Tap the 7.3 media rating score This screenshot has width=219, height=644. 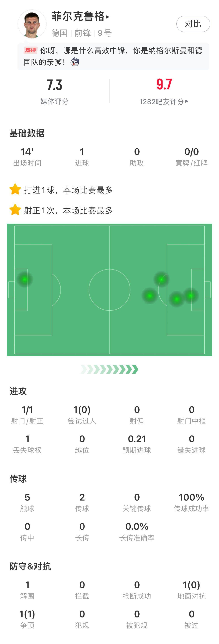coord(54,85)
